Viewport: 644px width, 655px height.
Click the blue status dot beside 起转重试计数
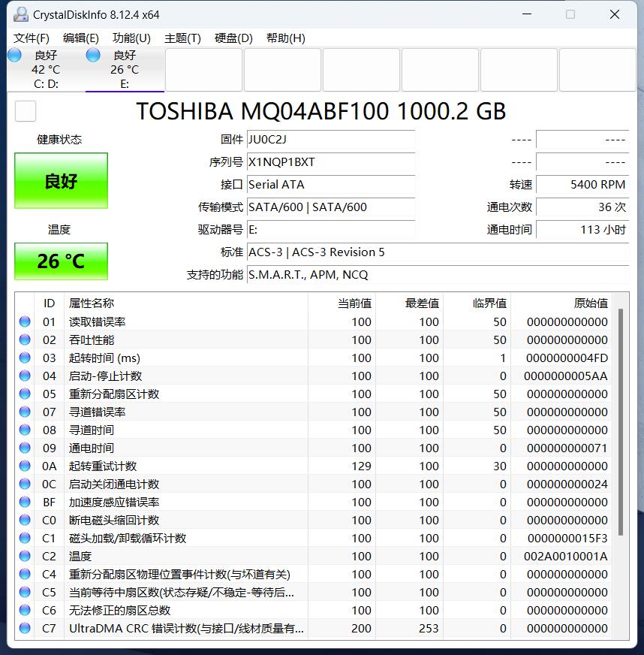24,466
